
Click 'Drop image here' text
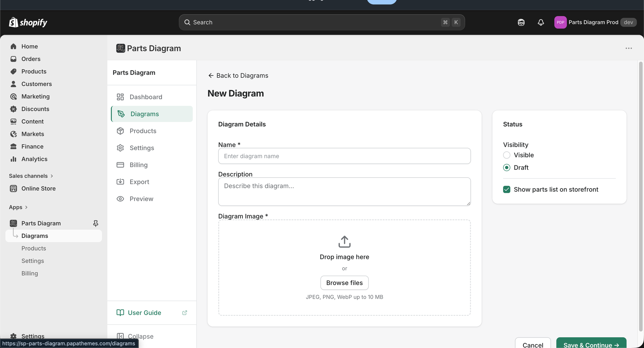[x=345, y=257]
